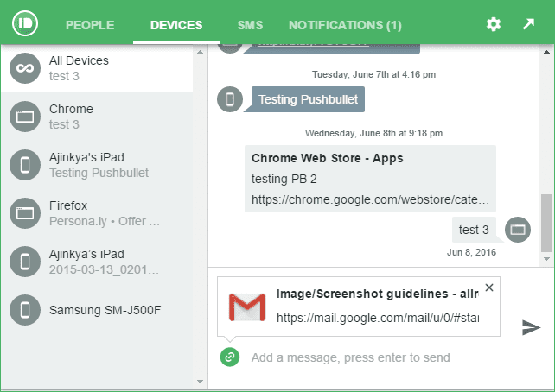Select the Chrome device name in list
555x392 pixels.
(x=71, y=109)
